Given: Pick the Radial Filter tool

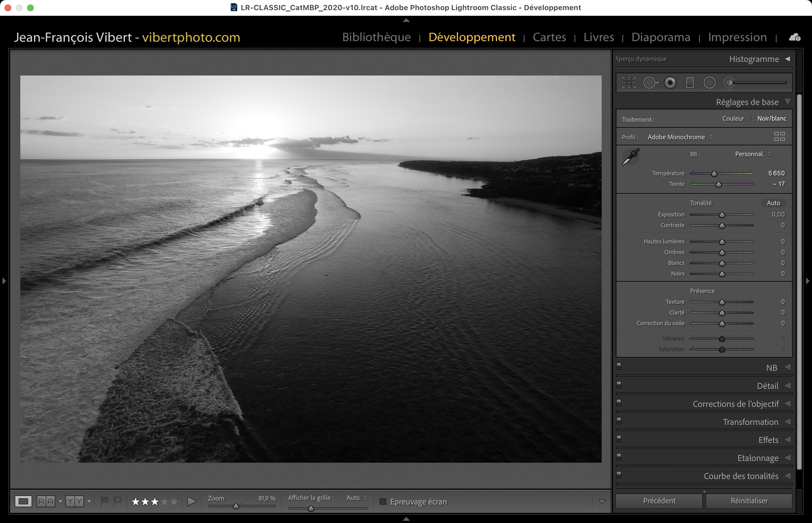Looking at the screenshot, I should point(709,83).
